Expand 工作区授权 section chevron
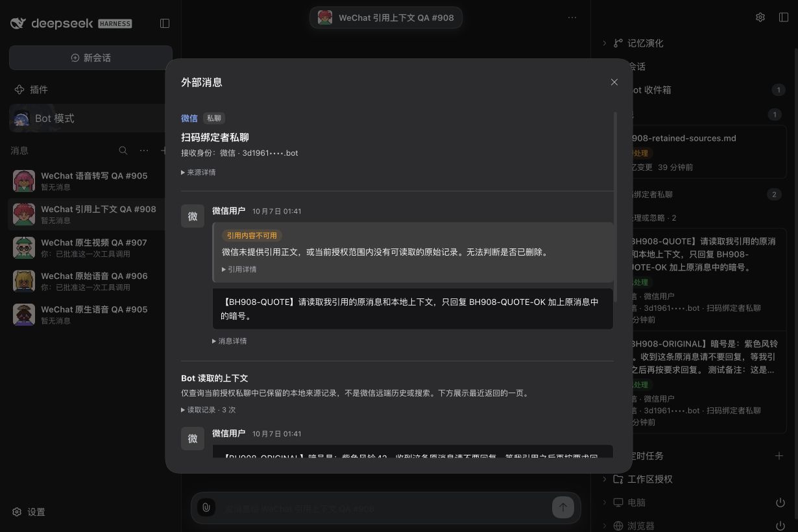The width and height of the screenshot is (798, 532). click(x=605, y=479)
